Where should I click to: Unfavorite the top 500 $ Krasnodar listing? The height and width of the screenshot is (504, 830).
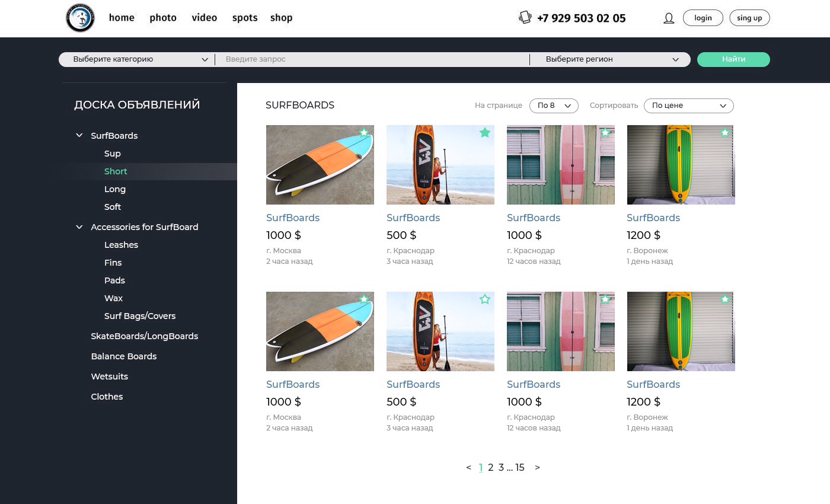[485, 133]
